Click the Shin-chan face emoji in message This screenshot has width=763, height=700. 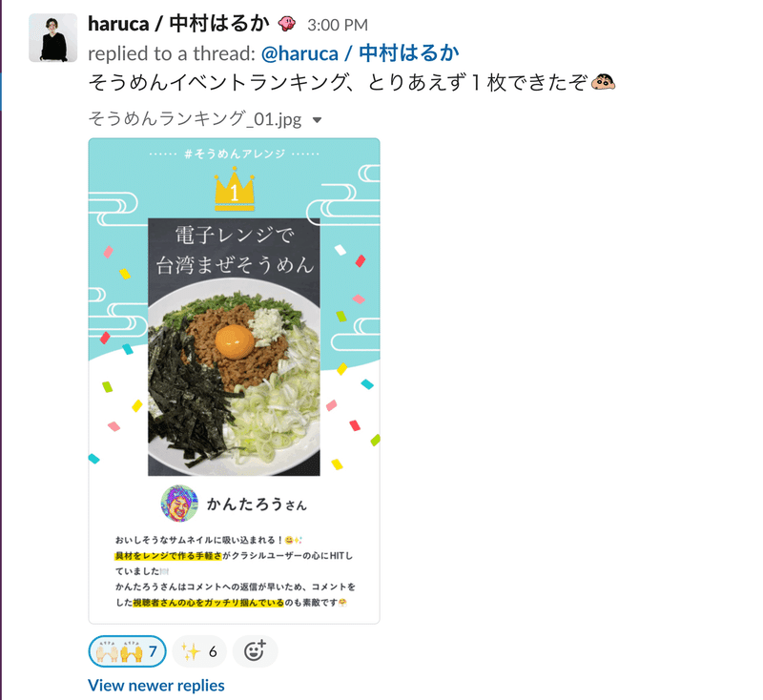click(604, 82)
